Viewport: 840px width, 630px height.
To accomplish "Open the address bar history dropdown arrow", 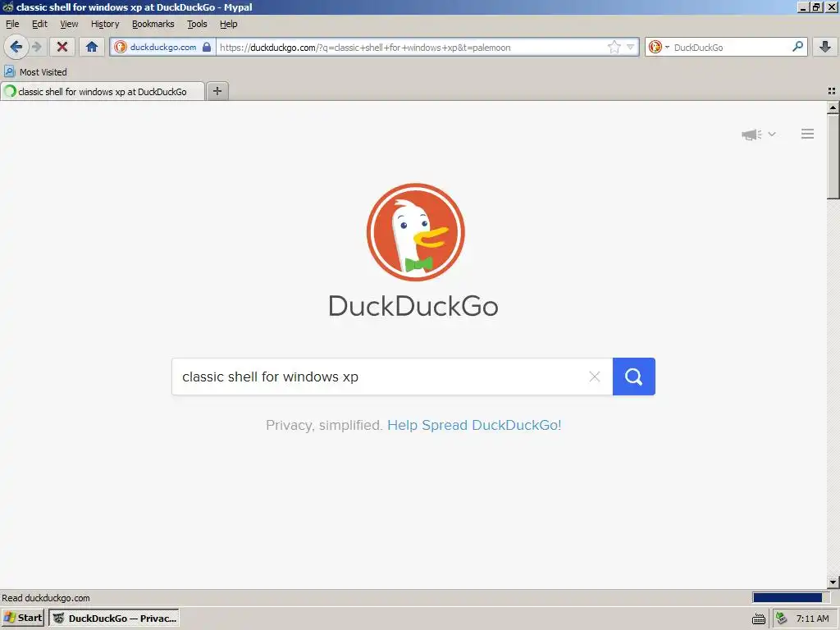I will (631, 47).
